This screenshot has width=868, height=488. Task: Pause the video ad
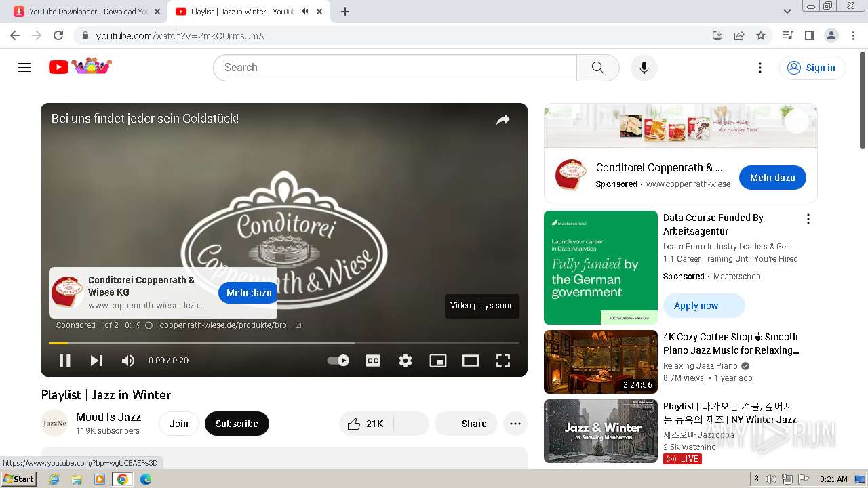tap(65, 361)
